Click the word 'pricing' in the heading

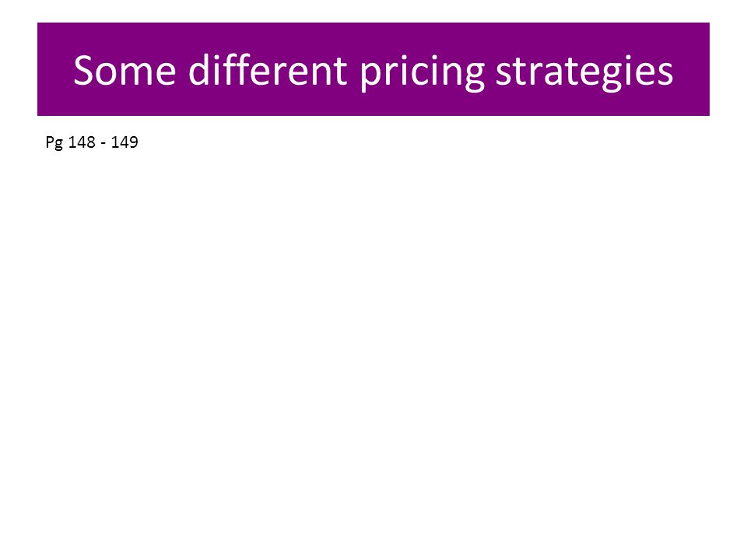point(422,72)
